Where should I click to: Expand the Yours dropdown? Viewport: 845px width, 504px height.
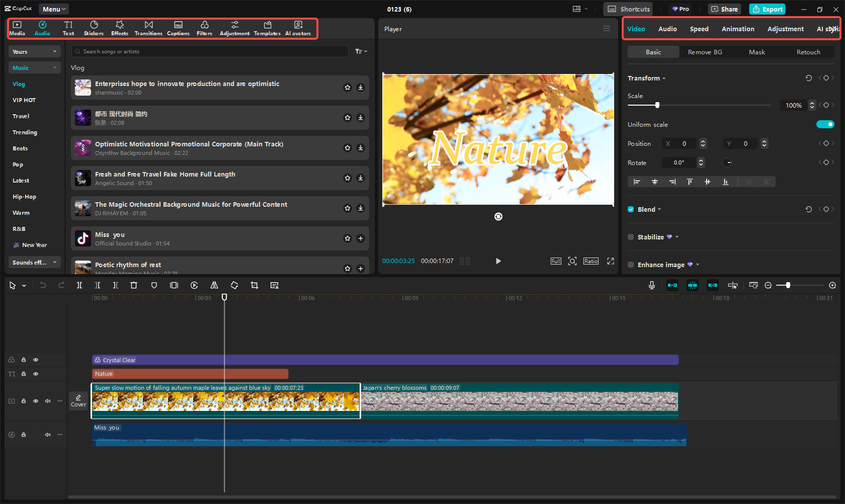pyautogui.click(x=34, y=51)
